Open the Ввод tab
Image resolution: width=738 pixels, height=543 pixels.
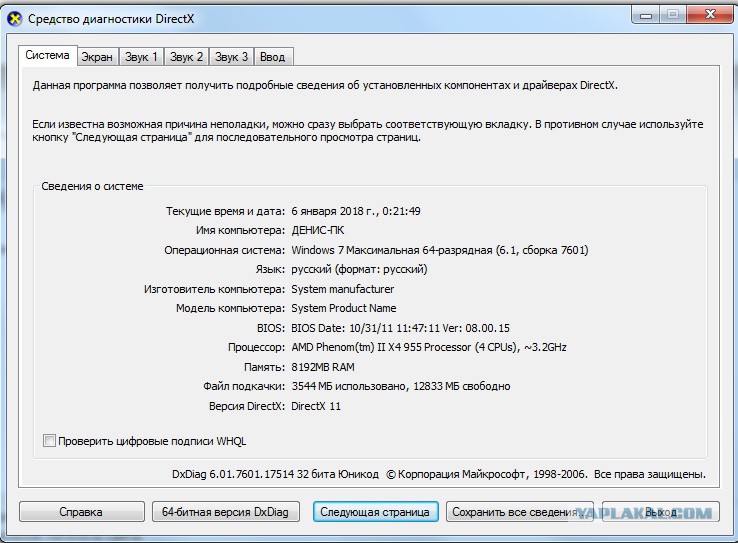pyautogui.click(x=272, y=57)
